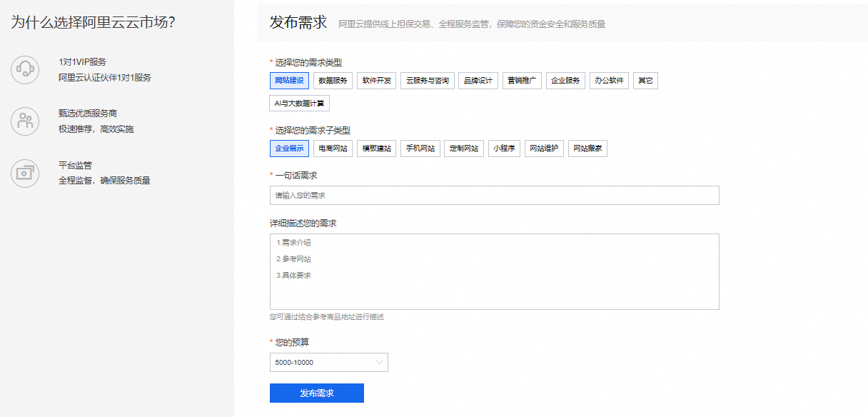
Task: Click the 平台监管 heading text
Action: tap(75, 165)
